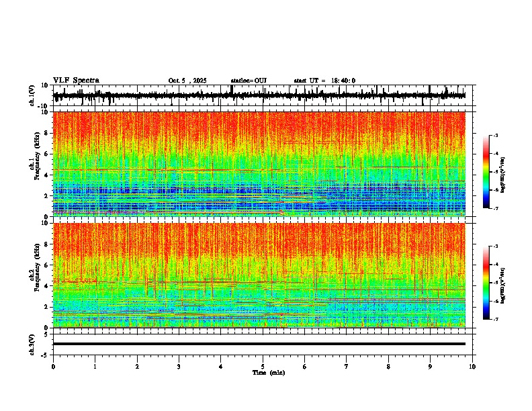Click the 'start UT = 18:40:0' text

click(324, 81)
